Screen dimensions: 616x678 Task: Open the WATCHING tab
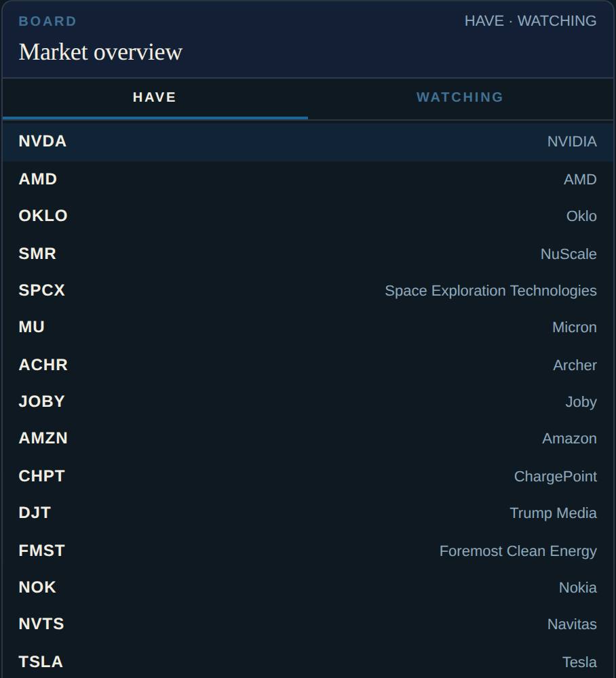pos(460,98)
